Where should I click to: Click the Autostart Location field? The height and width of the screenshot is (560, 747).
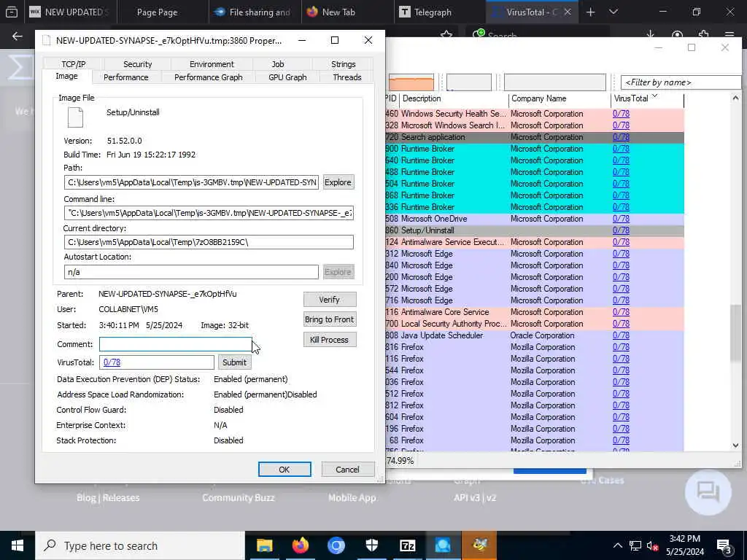click(192, 272)
